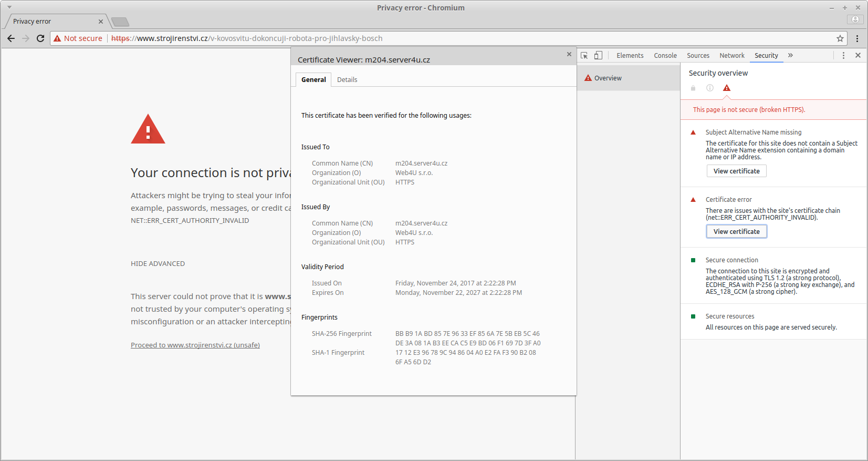This screenshot has height=461, width=868.
Task: Click the SHA-1 Fingerprint label
Action: (x=338, y=353)
